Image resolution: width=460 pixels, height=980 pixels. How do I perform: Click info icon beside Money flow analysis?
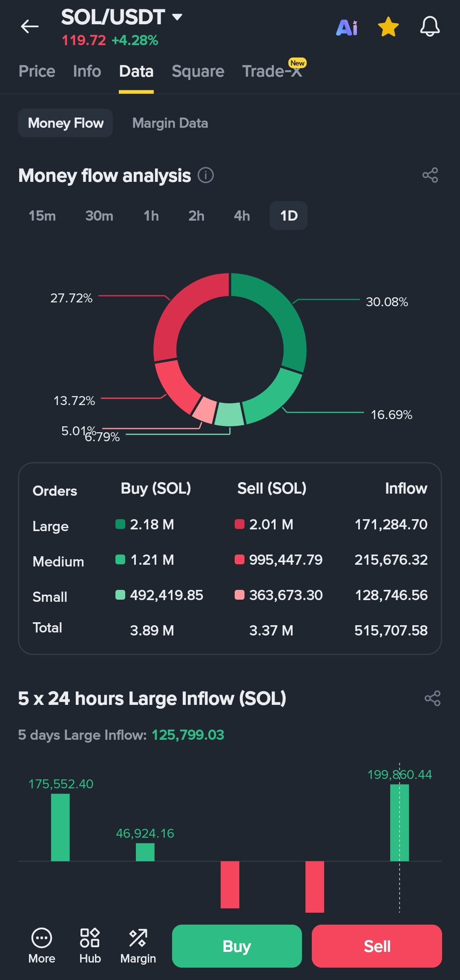206,175
